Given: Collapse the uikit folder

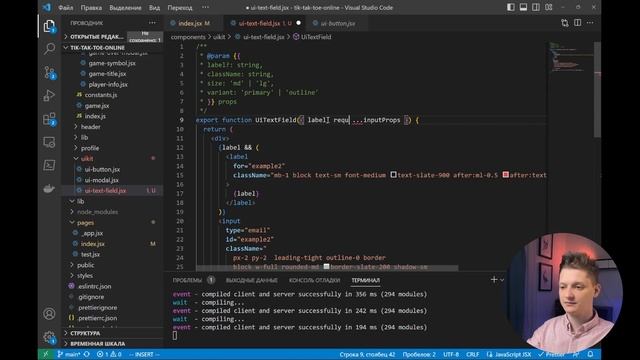Looking at the screenshot, I should 87,158.
